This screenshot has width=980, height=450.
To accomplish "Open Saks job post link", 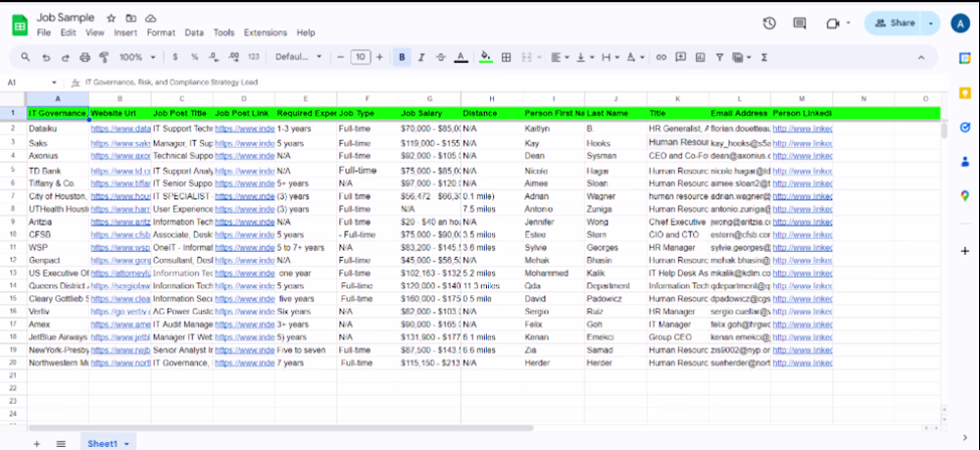I will click(245, 143).
